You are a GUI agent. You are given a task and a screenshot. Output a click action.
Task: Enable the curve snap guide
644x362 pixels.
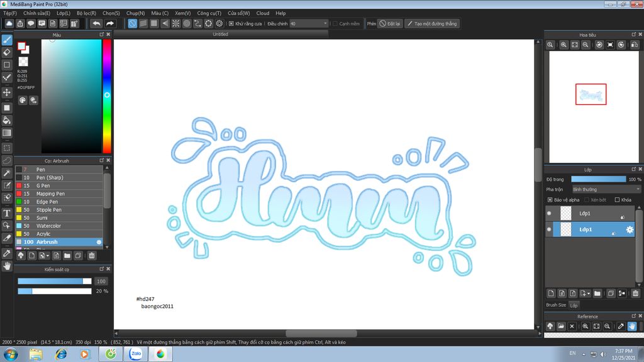tap(197, 23)
